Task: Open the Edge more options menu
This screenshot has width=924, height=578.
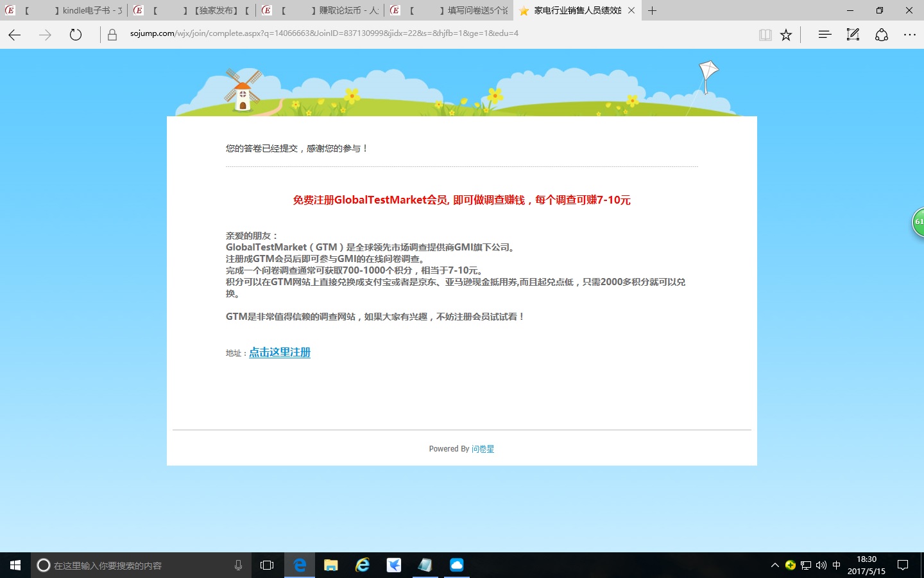Action: click(x=910, y=35)
